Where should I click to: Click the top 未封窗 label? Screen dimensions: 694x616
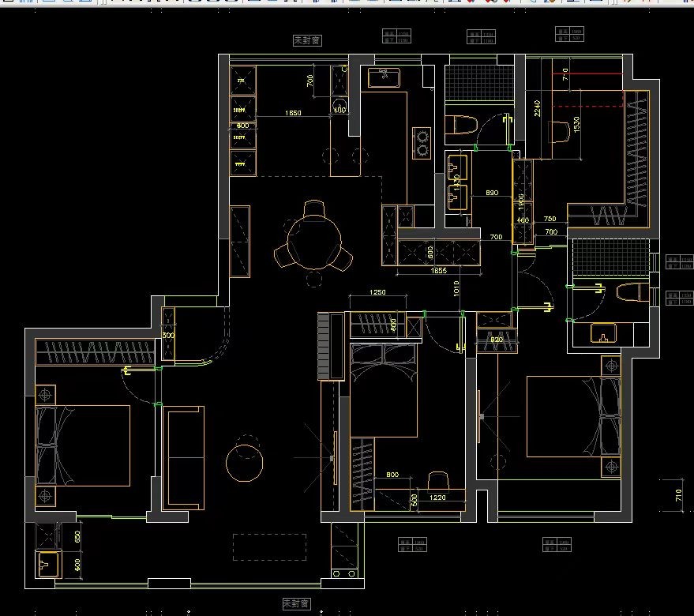(307, 40)
